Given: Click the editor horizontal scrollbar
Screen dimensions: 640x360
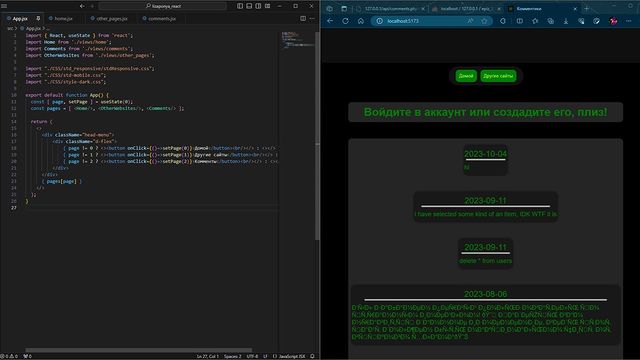Looking at the screenshot, I should pos(138,350).
